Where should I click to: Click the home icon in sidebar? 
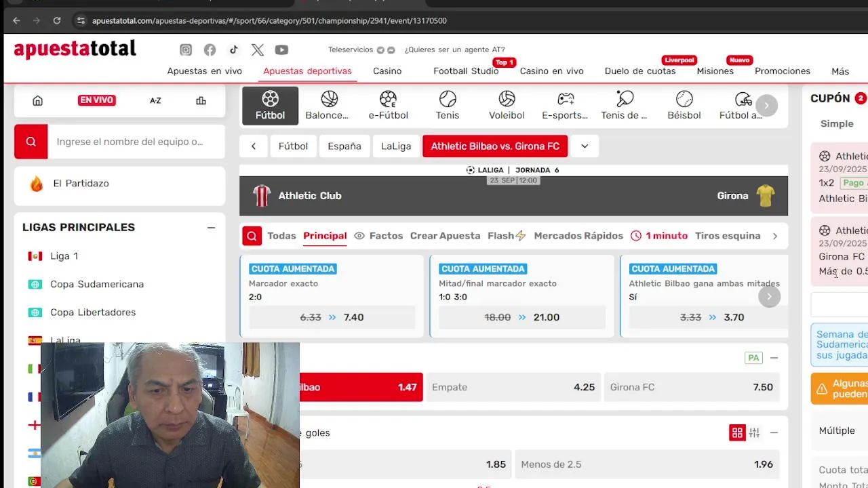point(37,100)
